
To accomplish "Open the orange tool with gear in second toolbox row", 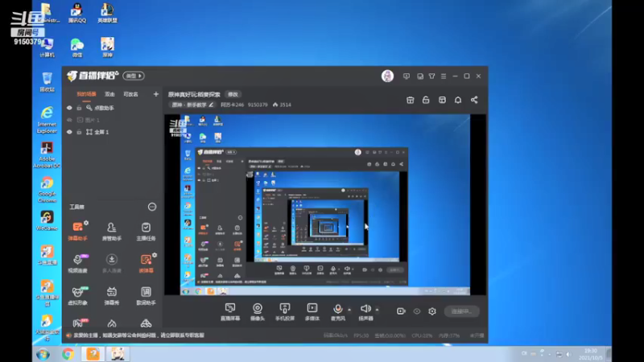I will [146, 263].
